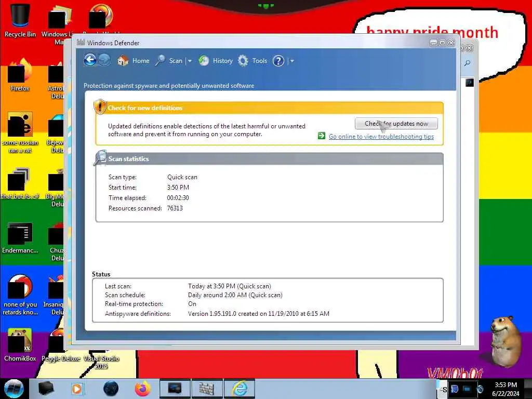
Task: Open the Firefox desktop shortcut
Action: pyautogui.click(x=20, y=75)
